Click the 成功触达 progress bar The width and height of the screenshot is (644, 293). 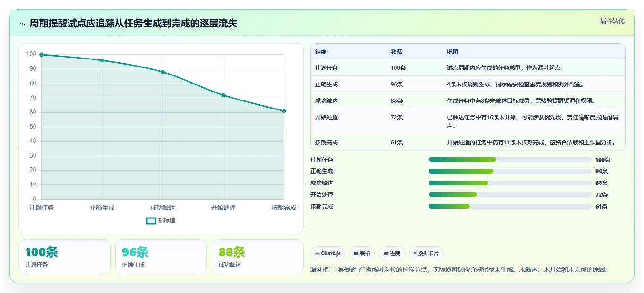[x=510, y=183]
